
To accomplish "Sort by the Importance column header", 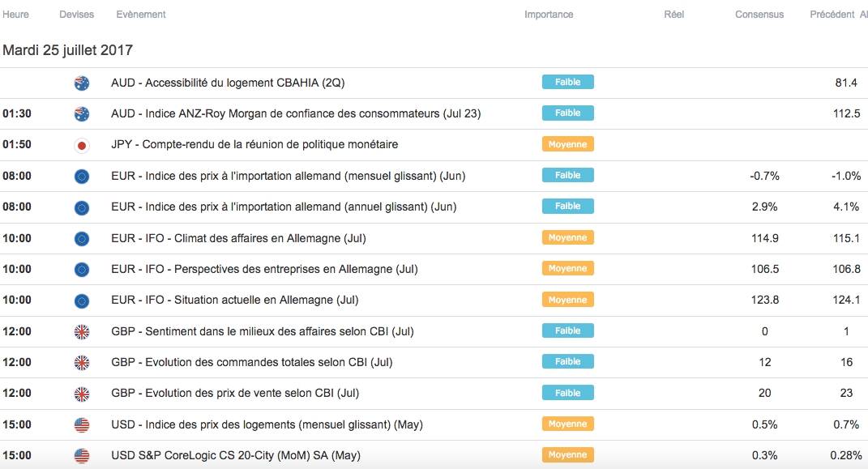I will click(549, 15).
